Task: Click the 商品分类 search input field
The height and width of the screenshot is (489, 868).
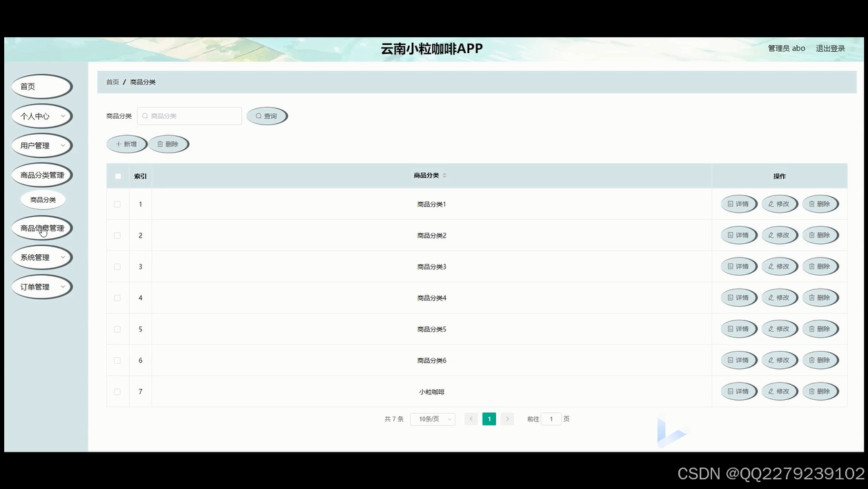Action: pos(189,115)
